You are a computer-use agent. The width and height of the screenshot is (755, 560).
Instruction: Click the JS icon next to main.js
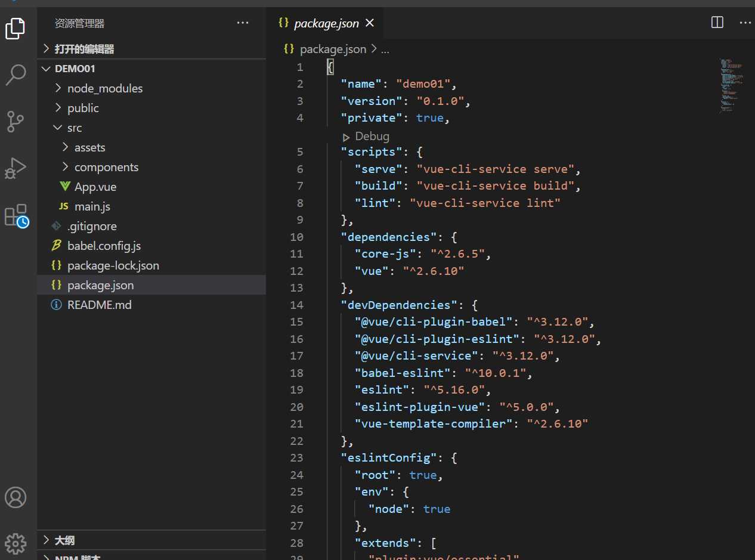pos(63,206)
